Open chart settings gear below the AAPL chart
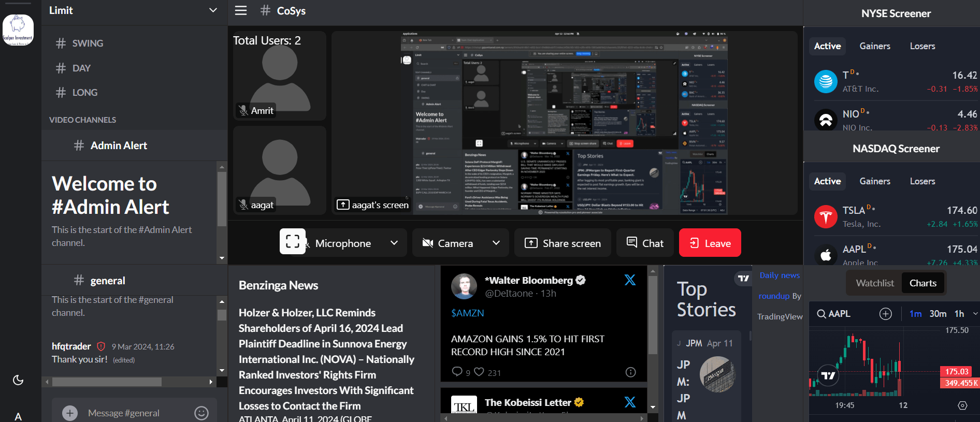 click(962, 405)
